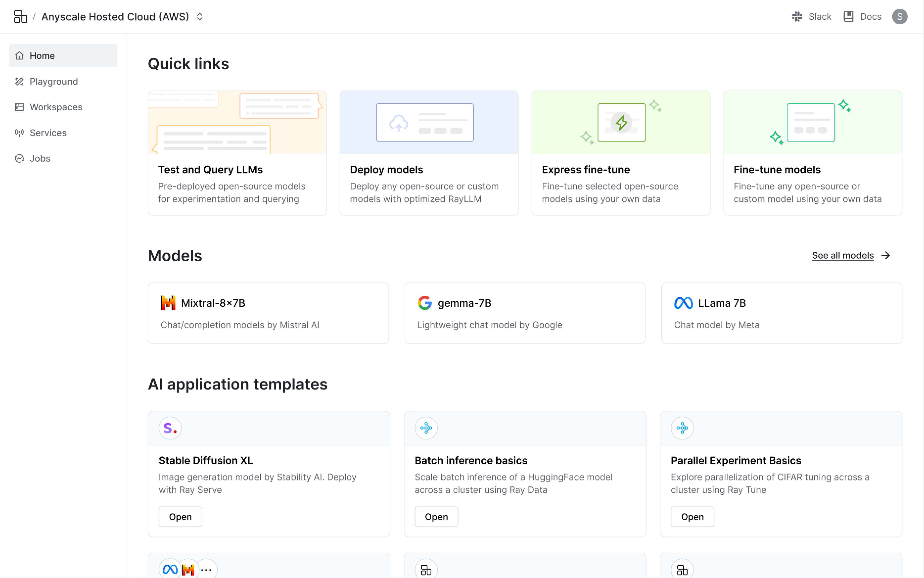This screenshot has height=578, width=924.
Task: Click the Workspaces sidebar icon
Action: [20, 107]
